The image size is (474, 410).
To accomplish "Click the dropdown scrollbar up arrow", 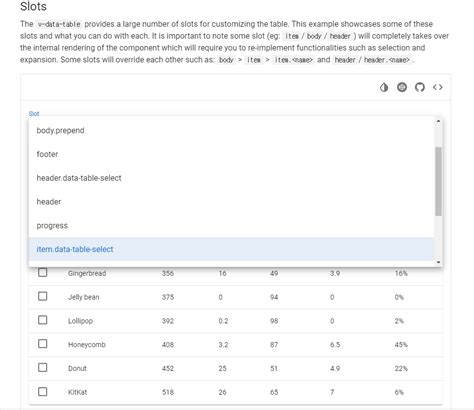I will (x=438, y=121).
